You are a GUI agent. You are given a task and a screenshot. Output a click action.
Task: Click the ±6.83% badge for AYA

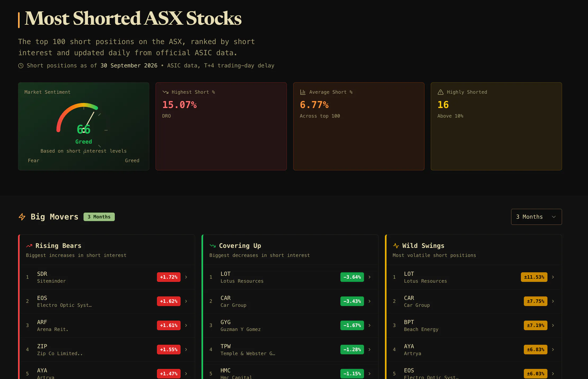click(x=536, y=350)
